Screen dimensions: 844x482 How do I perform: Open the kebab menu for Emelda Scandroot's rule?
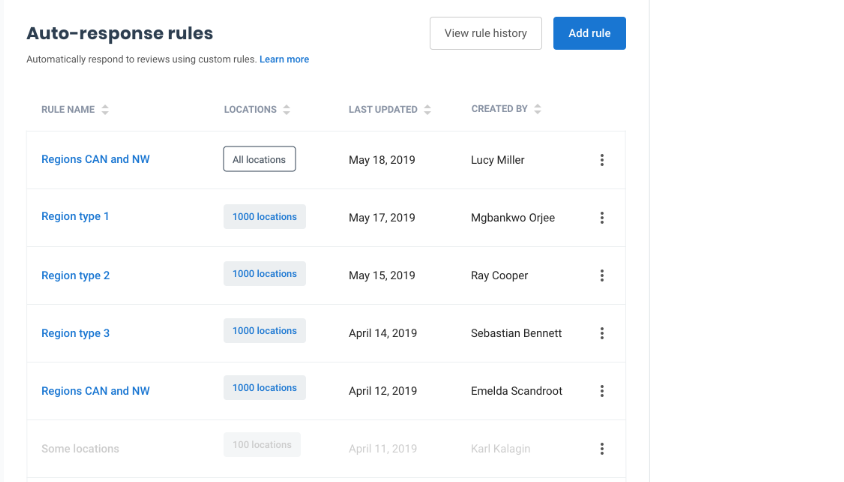coord(601,391)
